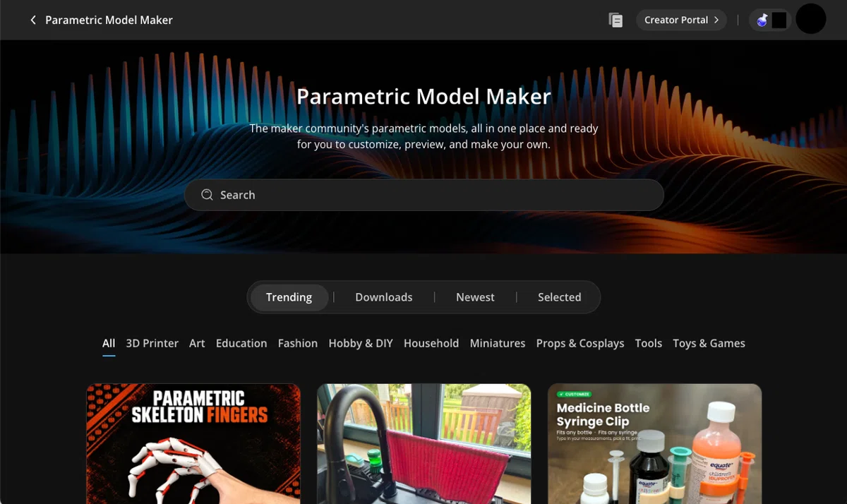
Task: Open the documents icon next to Creator Portal
Action: click(615, 20)
